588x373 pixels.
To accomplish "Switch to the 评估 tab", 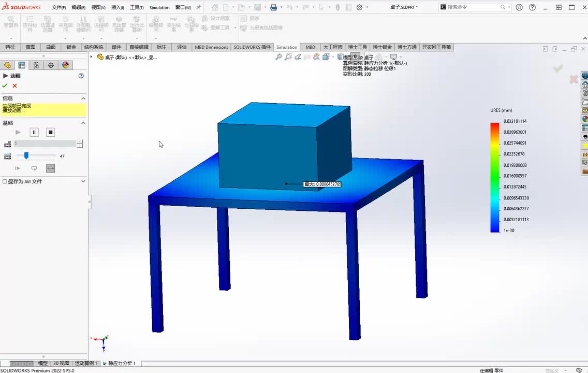I will (x=182, y=47).
